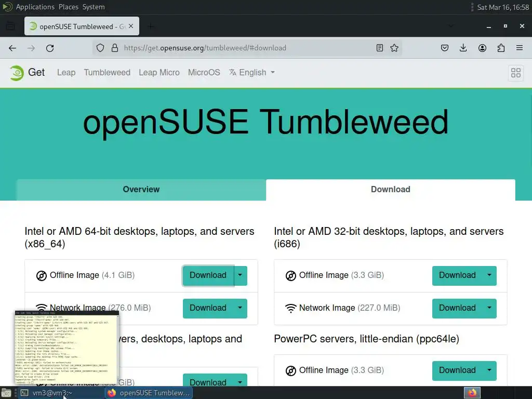Open the Leap nav link

coord(66,72)
